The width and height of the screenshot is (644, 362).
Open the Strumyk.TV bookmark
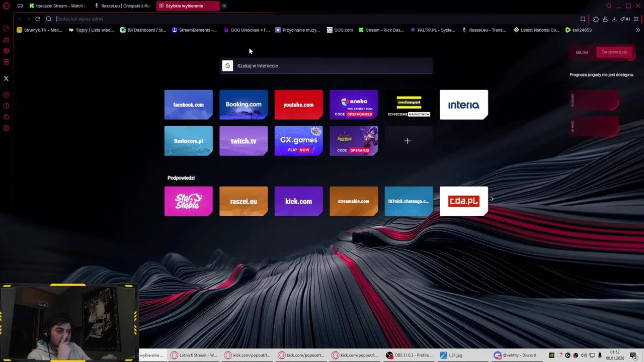(x=40, y=30)
